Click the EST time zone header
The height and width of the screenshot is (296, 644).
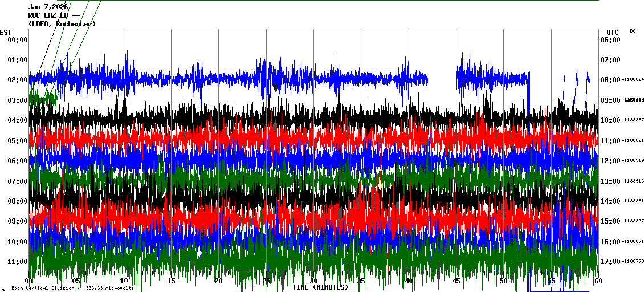coord(6,32)
